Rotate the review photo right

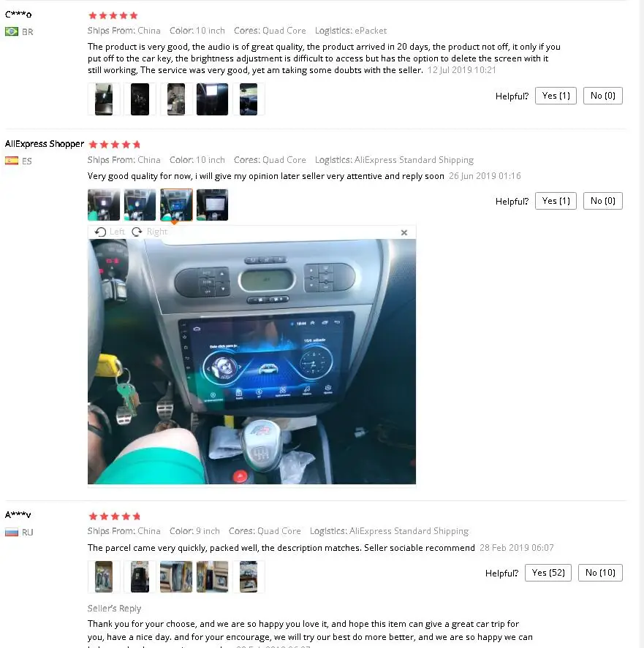click(x=149, y=232)
